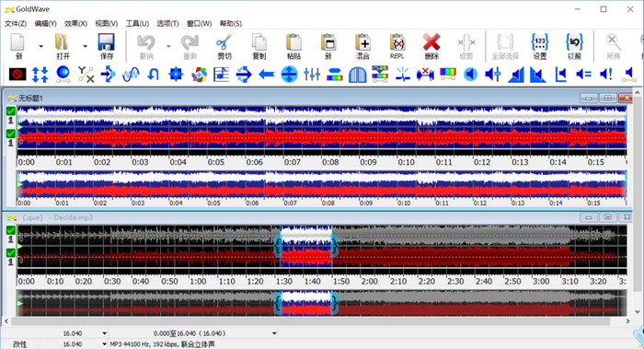This screenshot has width=644, height=349.
Task: Open the 效果(X) menu
Action: (x=76, y=23)
